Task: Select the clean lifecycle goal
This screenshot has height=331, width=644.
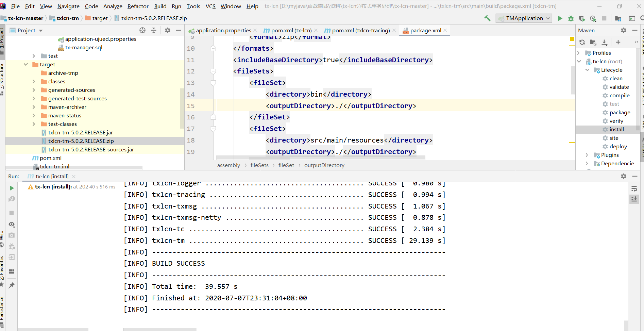Action: [616, 78]
